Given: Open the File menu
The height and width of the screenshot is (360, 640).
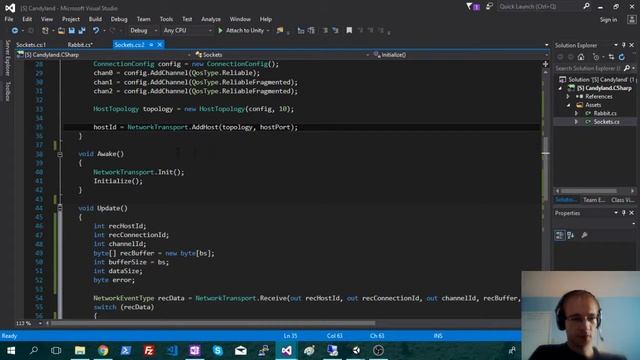Looking at the screenshot, I should 9,19.
